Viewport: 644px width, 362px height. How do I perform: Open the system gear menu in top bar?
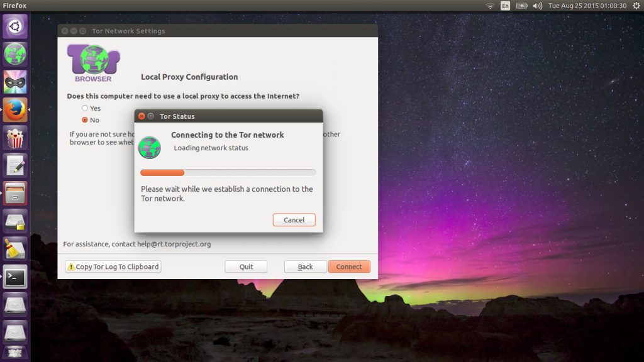click(x=636, y=6)
